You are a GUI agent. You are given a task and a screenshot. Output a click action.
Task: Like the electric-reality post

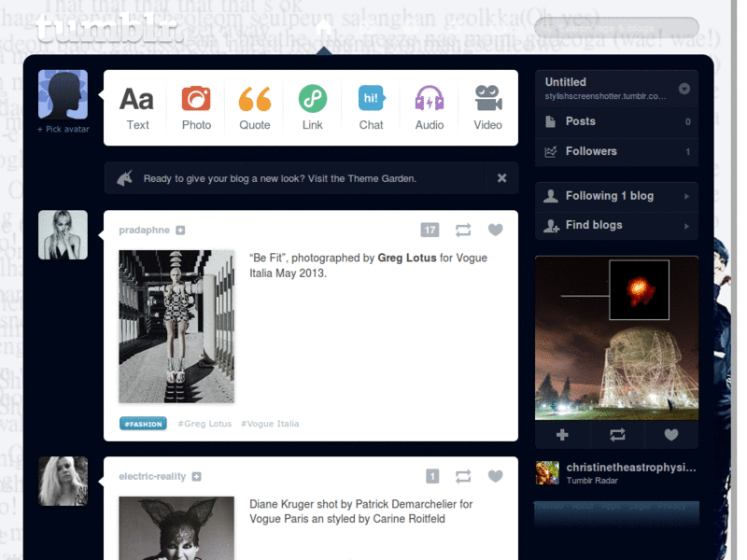click(496, 476)
